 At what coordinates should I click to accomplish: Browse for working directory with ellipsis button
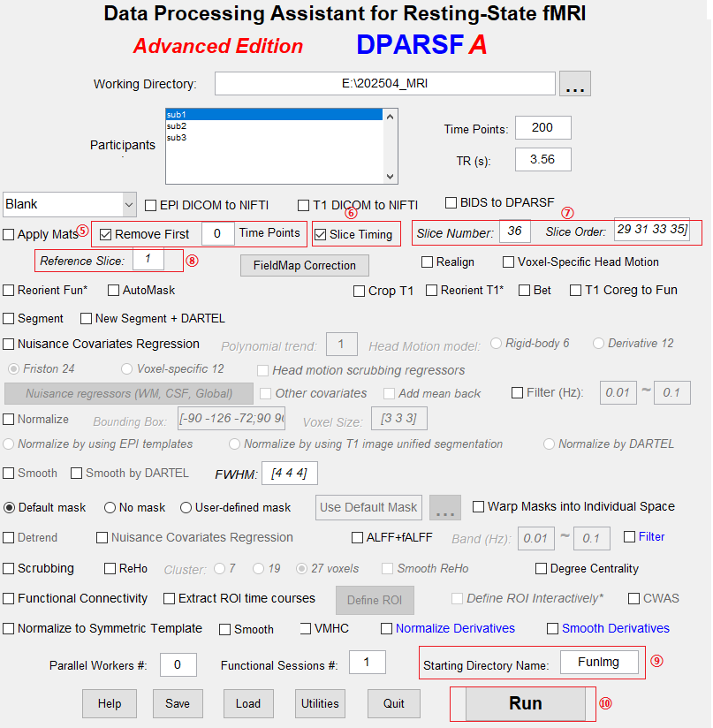click(x=574, y=84)
